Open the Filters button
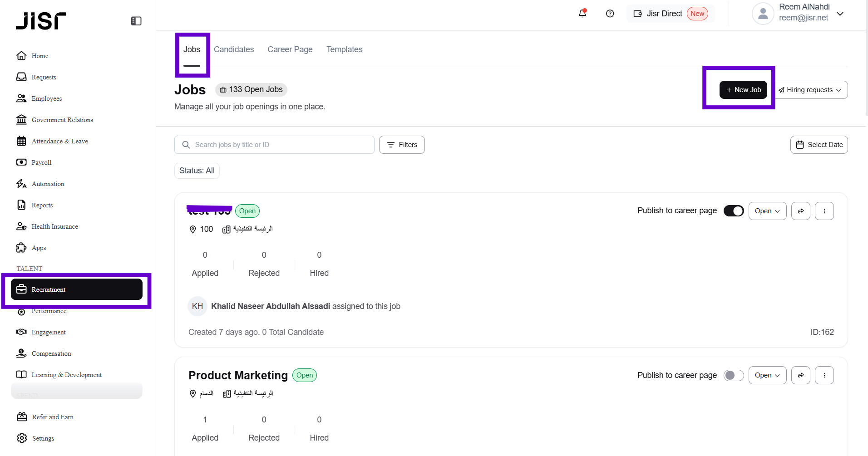The width and height of the screenshot is (868, 456). [402, 145]
